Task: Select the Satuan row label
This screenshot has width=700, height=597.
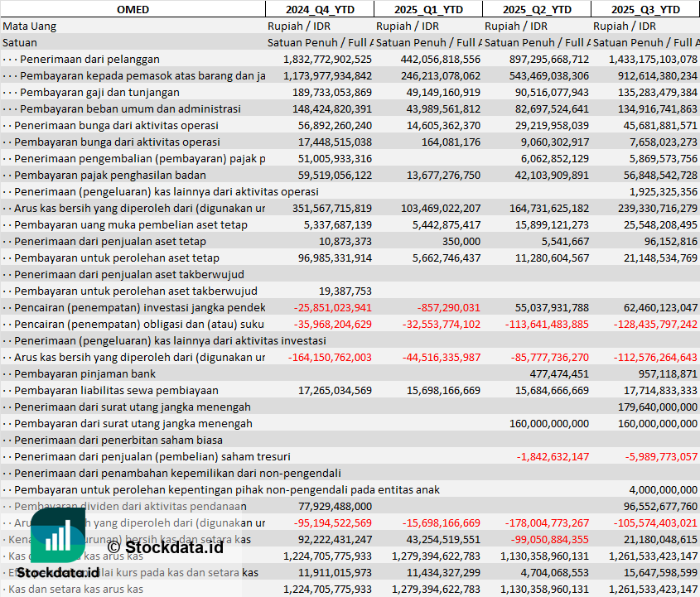Action: [x=20, y=42]
